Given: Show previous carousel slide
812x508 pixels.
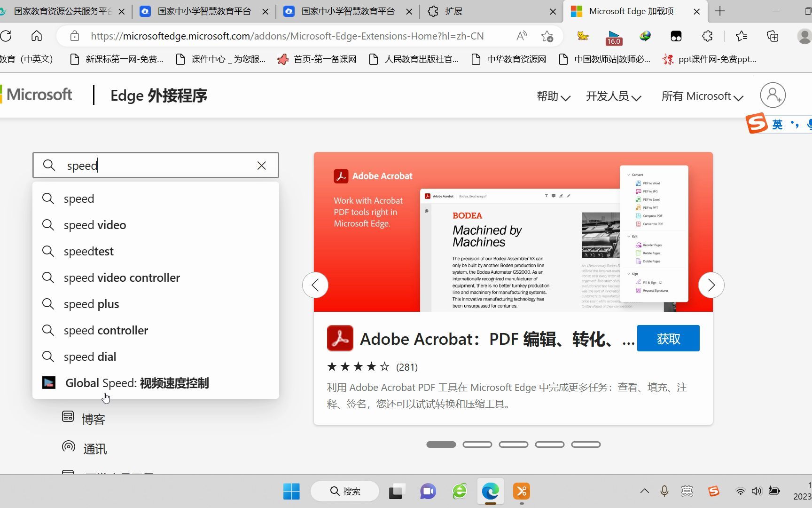Looking at the screenshot, I should [x=315, y=285].
